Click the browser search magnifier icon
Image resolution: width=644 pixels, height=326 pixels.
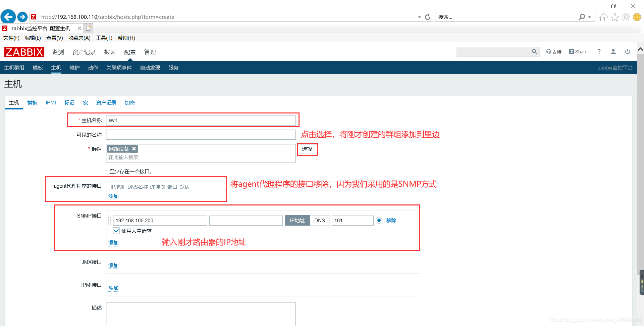click(582, 17)
